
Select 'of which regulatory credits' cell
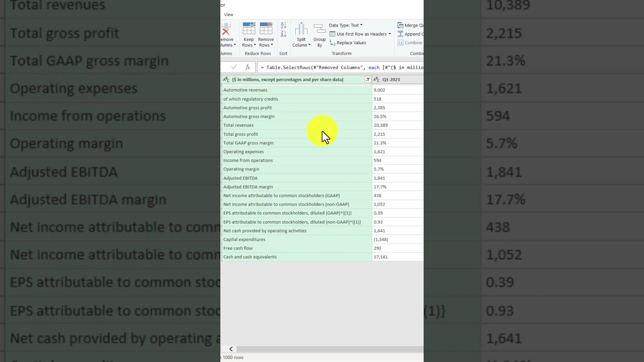point(297,99)
